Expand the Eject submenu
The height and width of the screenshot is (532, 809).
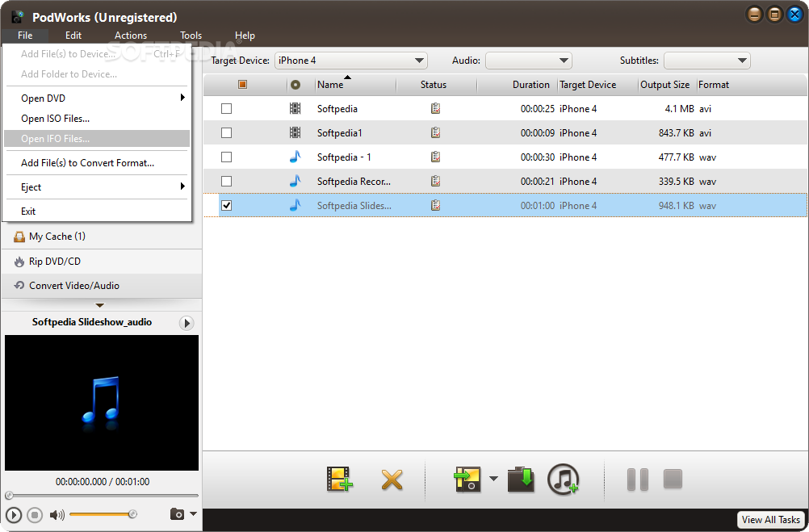coord(97,186)
